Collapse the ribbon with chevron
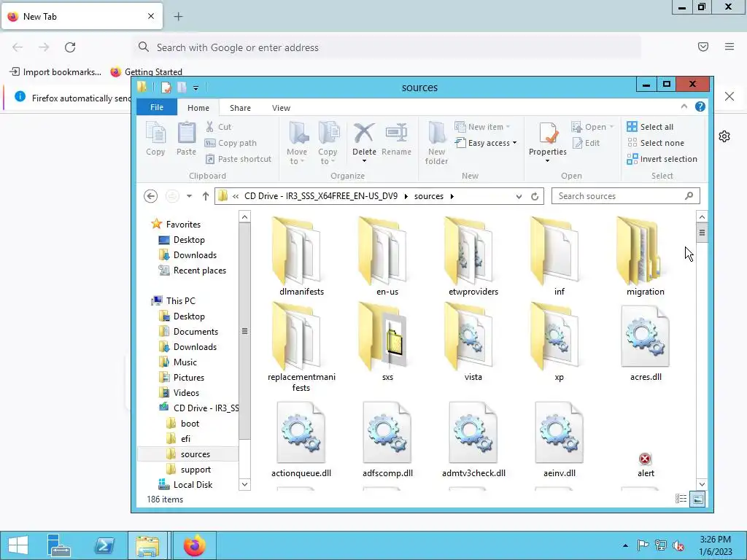The width and height of the screenshot is (747, 560). tap(684, 106)
